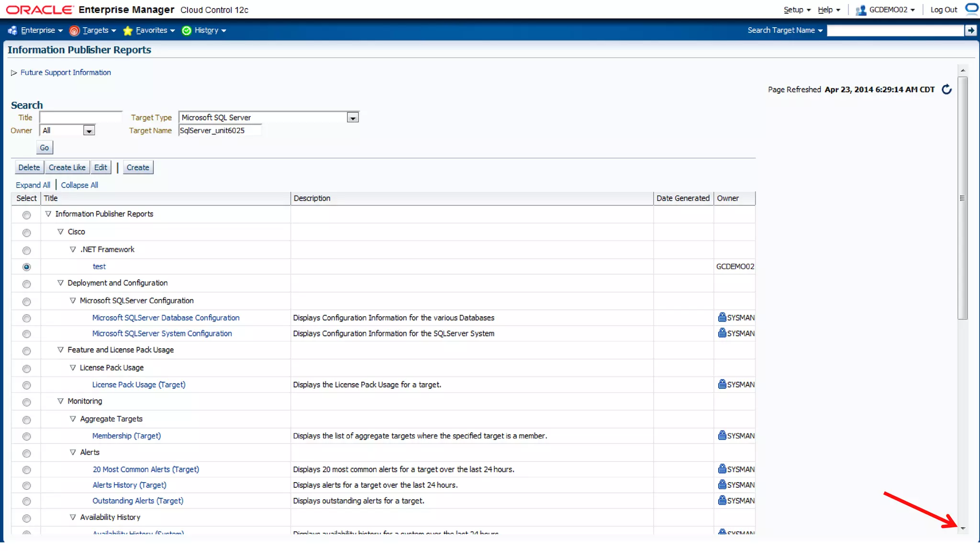Open the Enterprise menu

click(42, 30)
